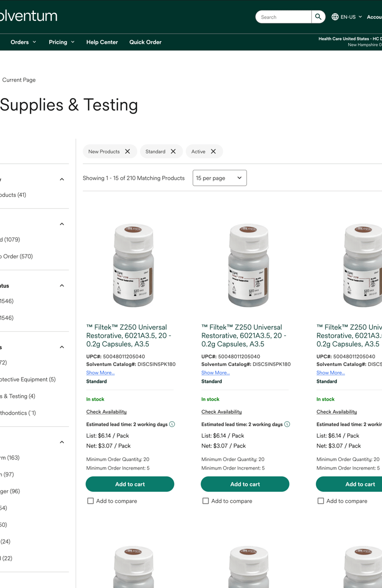Image resolution: width=382 pixels, height=588 pixels.
Task: Open lead time info icon, first product
Action: [x=172, y=424]
